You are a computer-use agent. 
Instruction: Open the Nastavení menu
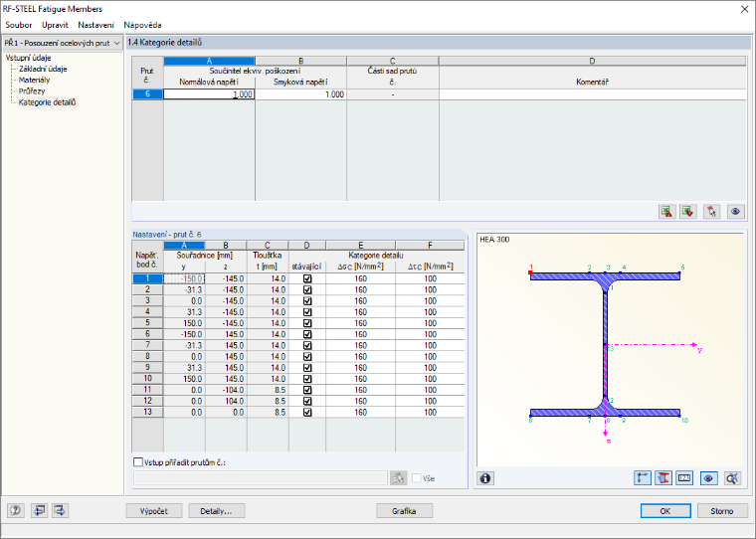point(95,25)
